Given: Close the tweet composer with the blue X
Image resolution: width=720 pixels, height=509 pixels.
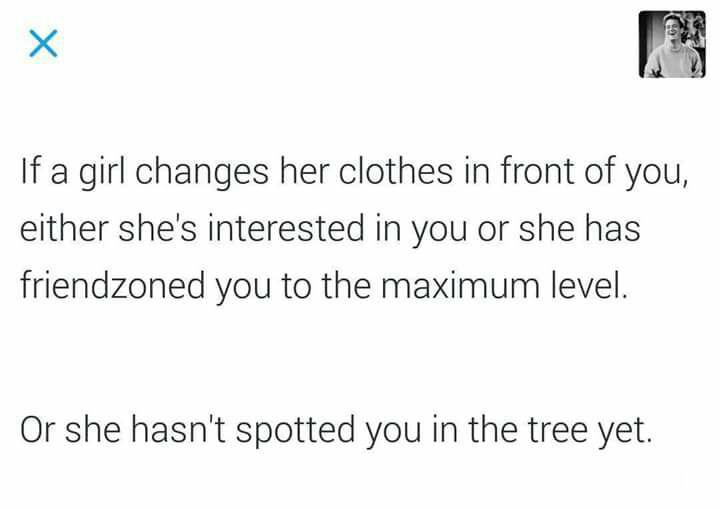Looking at the screenshot, I should click(44, 44).
